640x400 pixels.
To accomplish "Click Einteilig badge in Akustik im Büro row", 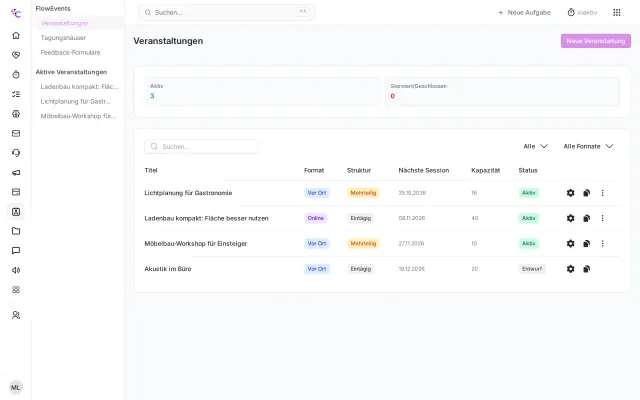I will [x=360, y=269].
